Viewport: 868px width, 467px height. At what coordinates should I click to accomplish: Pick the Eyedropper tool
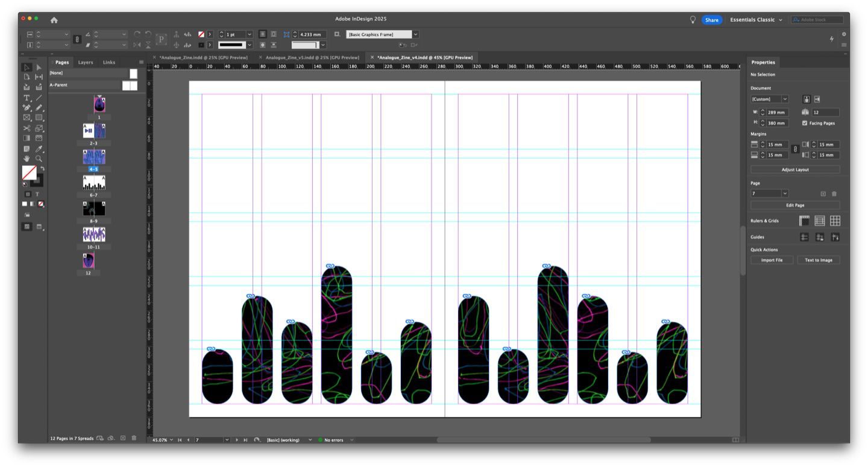tap(39, 149)
